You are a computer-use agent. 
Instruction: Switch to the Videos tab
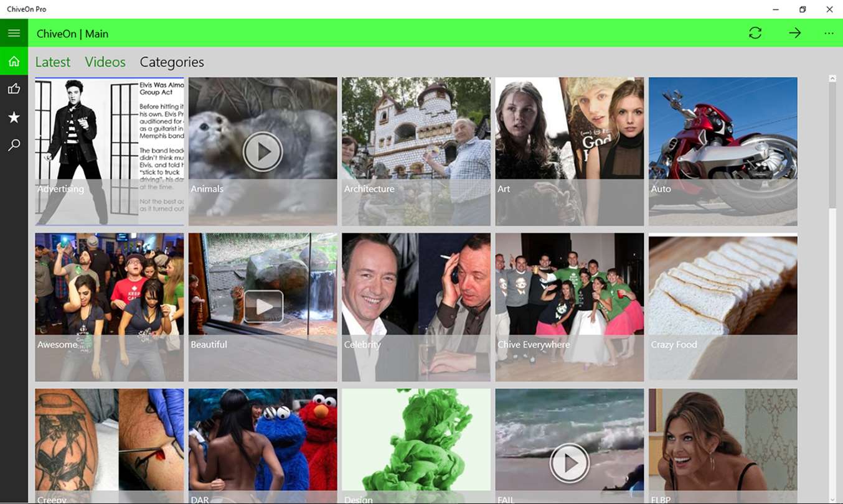click(x=105, y=62)
